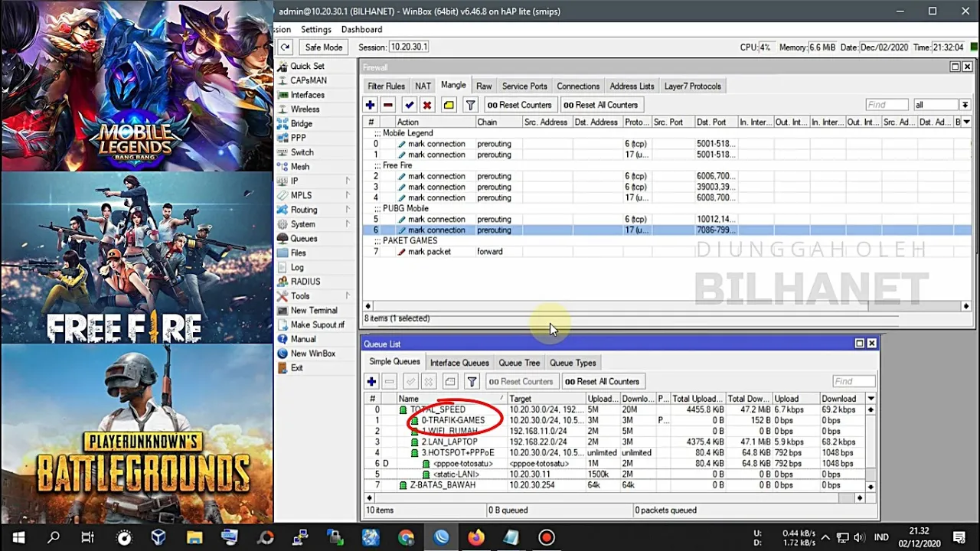Show hidden system tray icons chevron
This screenshot has height=551, width=980.
[824, 537]
